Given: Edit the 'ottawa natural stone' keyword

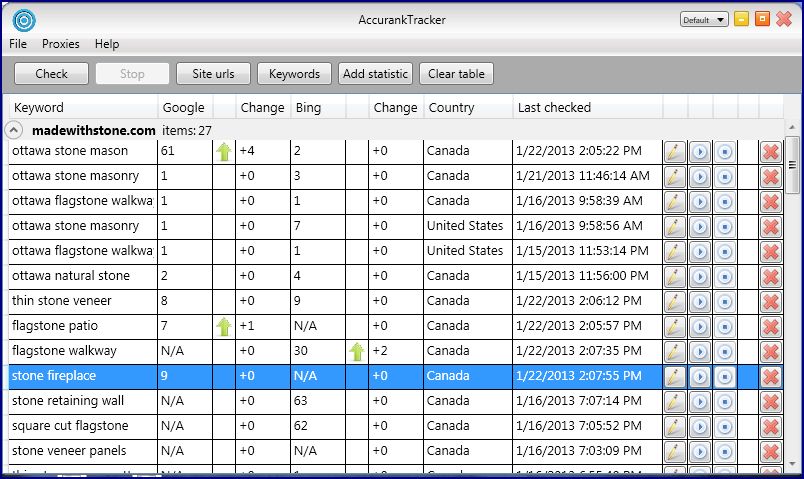Looking at the screenshot, I should [x=674, y=277].
